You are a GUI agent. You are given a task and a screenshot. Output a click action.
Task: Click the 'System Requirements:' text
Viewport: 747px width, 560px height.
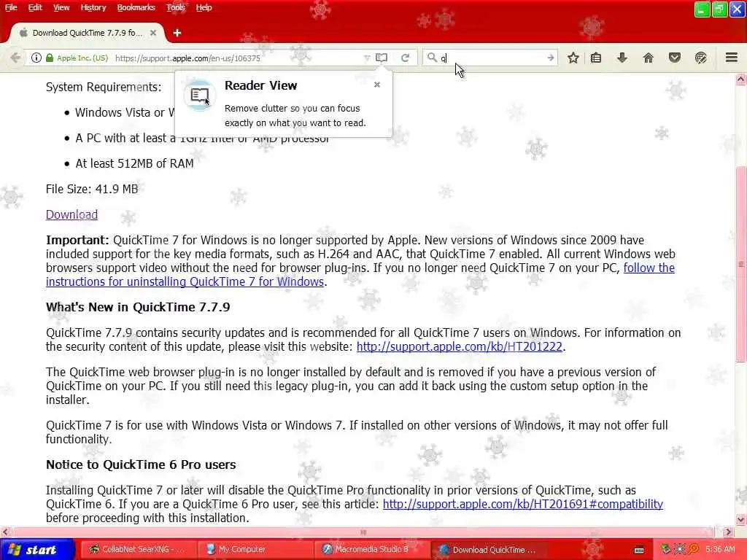(x=104, y=87)
